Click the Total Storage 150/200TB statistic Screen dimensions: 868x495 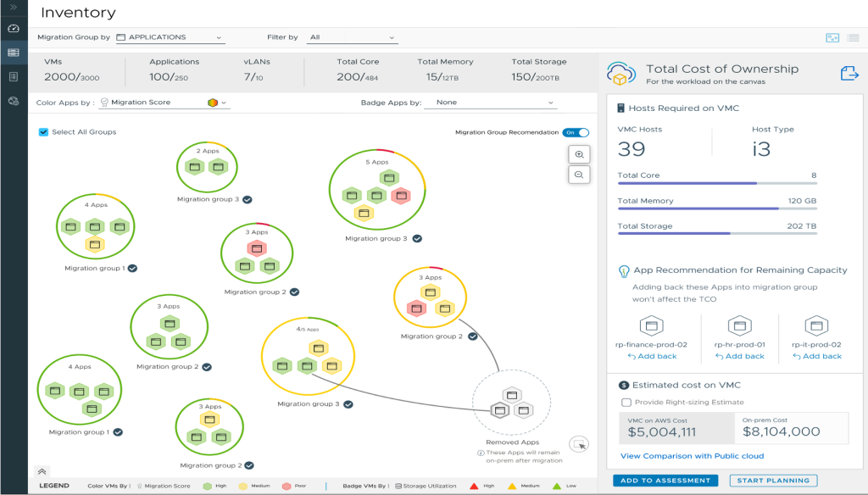[538, 71]
